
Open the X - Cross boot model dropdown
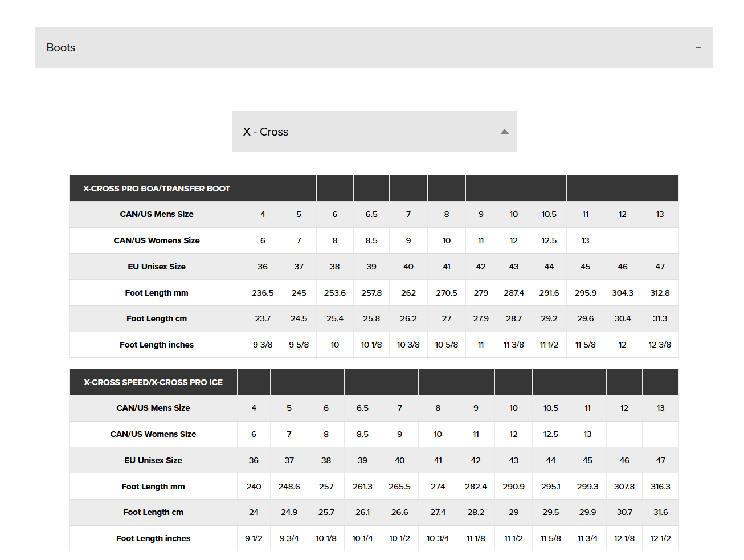374,132
